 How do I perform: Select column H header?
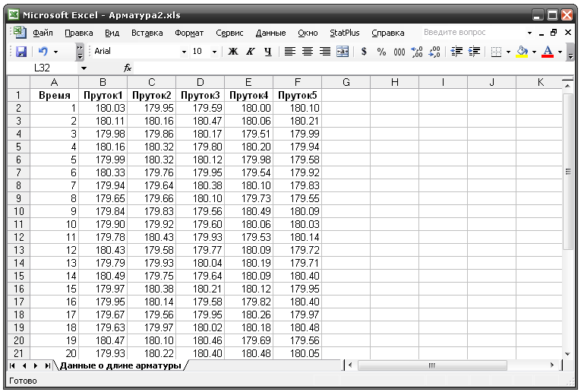[x=395, y=82]
